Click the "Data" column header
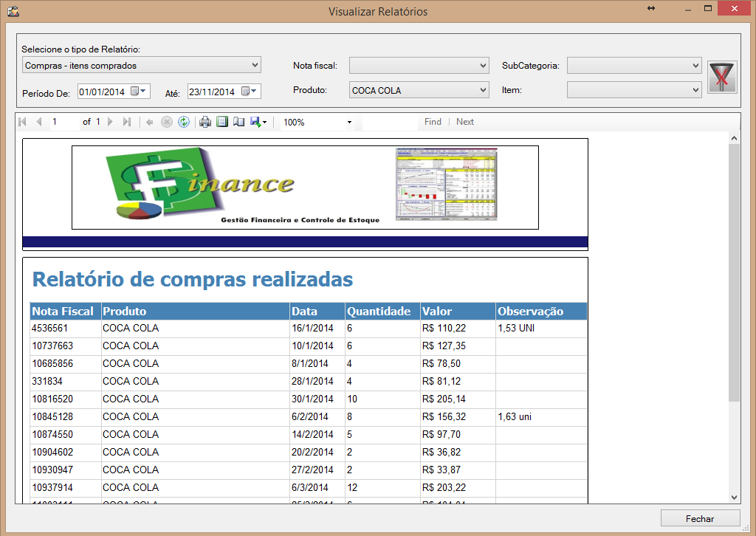Screen dimensions: 756x536 point(317,312)
